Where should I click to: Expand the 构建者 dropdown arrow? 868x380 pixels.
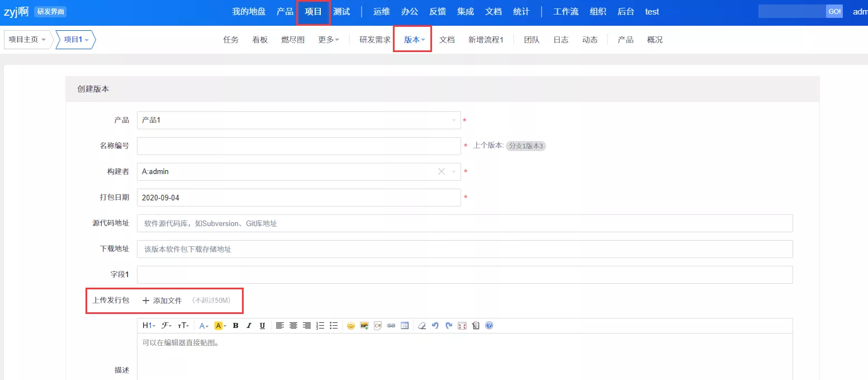(x=454, y=172)
